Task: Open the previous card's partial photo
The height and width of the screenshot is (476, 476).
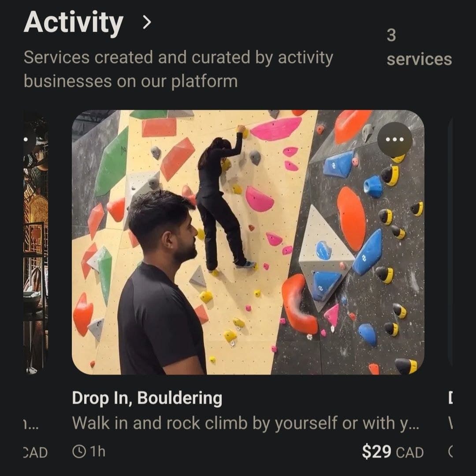Action: coord(35,242)
